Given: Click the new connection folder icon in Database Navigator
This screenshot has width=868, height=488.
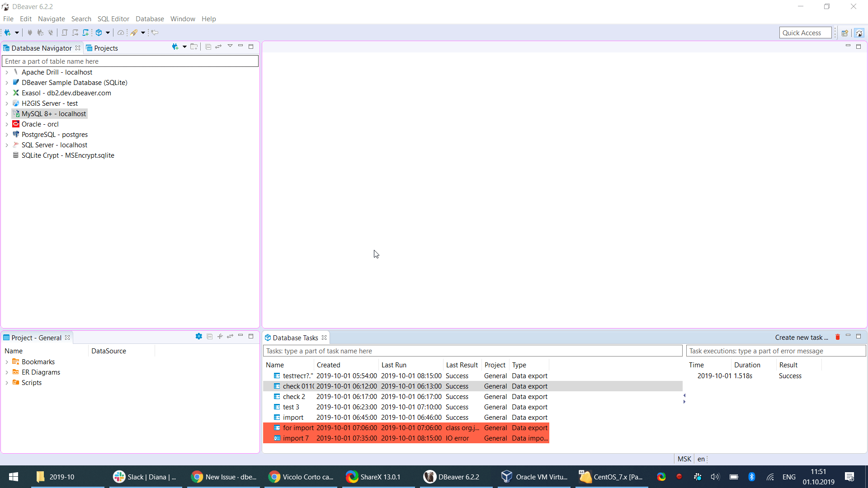Looking at the screenshot, I should pyautogui.click(x=194, y=47).
